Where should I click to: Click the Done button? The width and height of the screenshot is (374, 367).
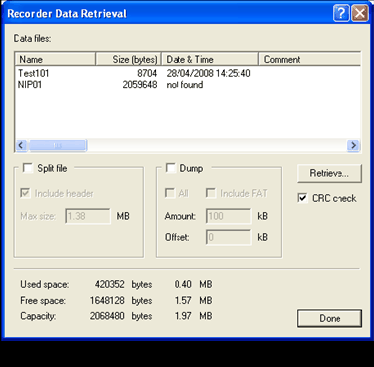pos(329,318)
